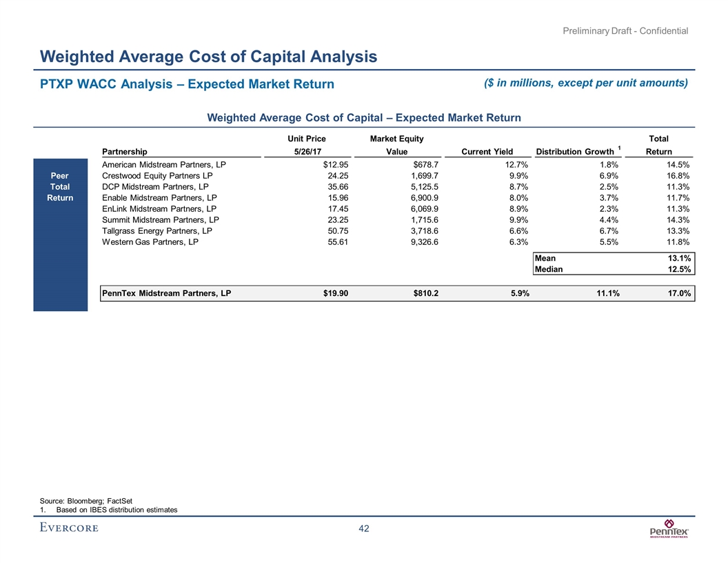The height and width of the screenshot is (563, 728).
Task: Click the 9,326.6 market equity value
Action: click(425, 242)
